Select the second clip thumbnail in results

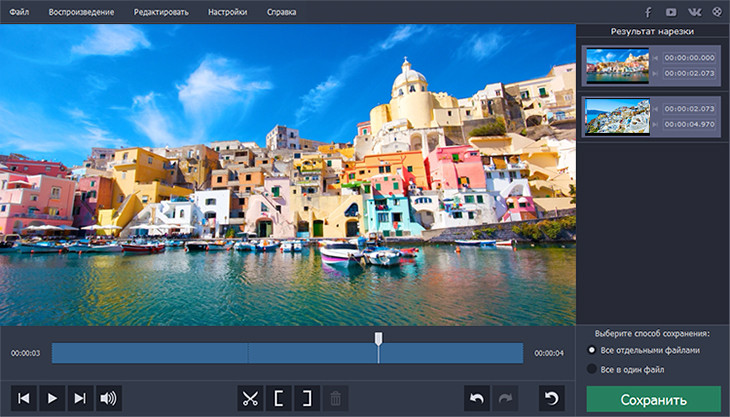(x=617, y=116)
